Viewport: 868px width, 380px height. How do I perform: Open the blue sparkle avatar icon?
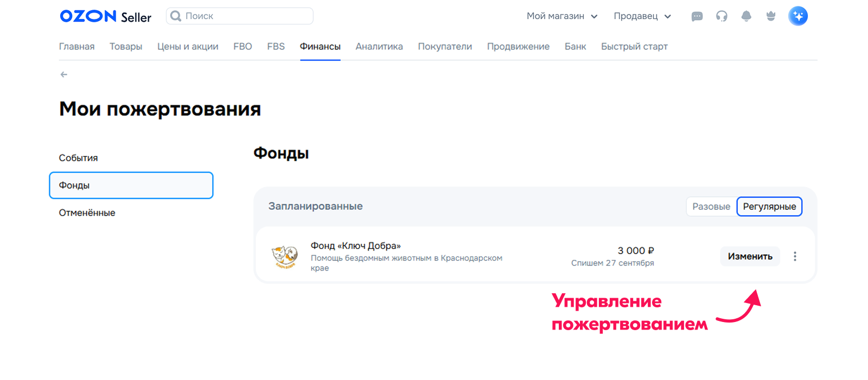[798, 16]
